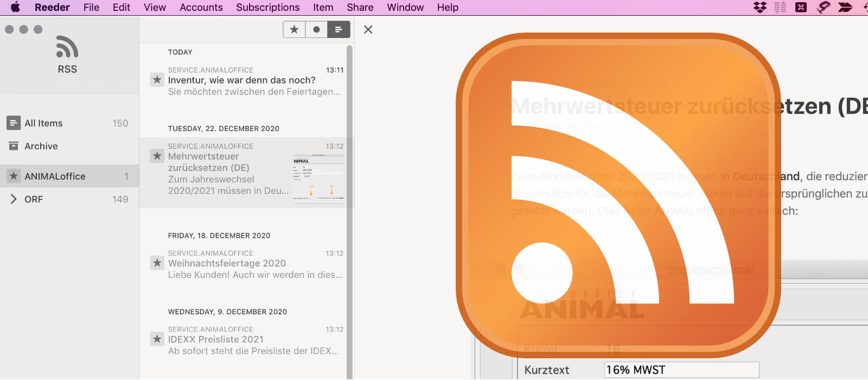Star the 'Weihnachtsfeiertage 2020' article

157,263
